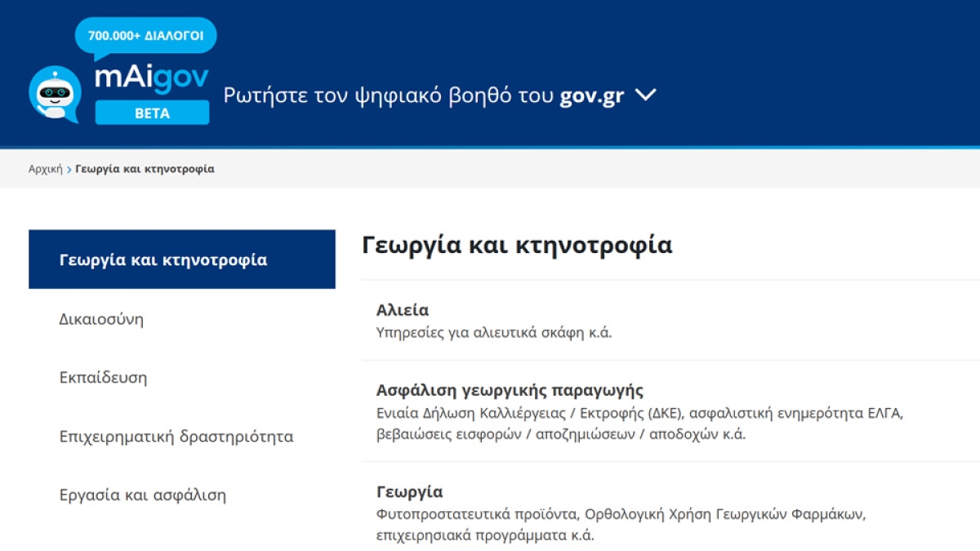
Task: Open the gov.gr digital assistant dropdown chevron
Action: 645,95
